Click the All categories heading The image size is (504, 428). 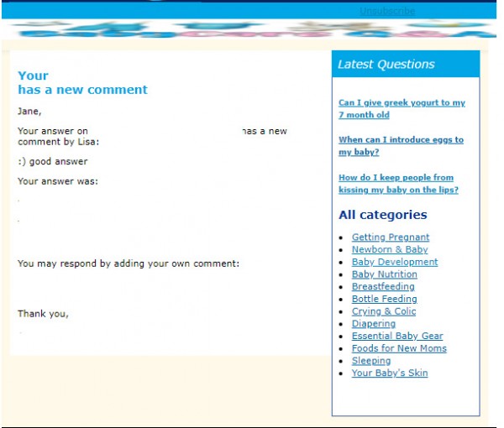383,215
